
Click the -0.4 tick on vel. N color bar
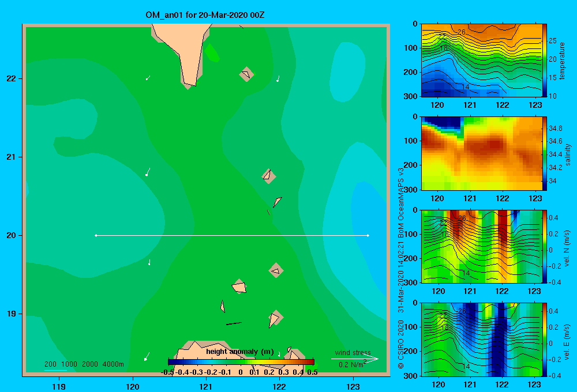click(555, 282)
